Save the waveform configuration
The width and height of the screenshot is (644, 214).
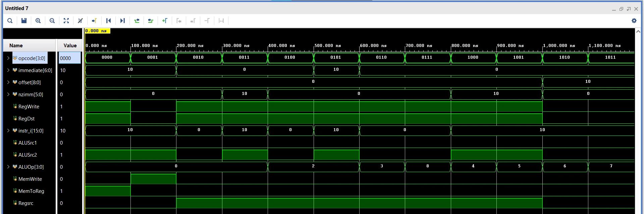pyautogui.click(x=24, y=21)
